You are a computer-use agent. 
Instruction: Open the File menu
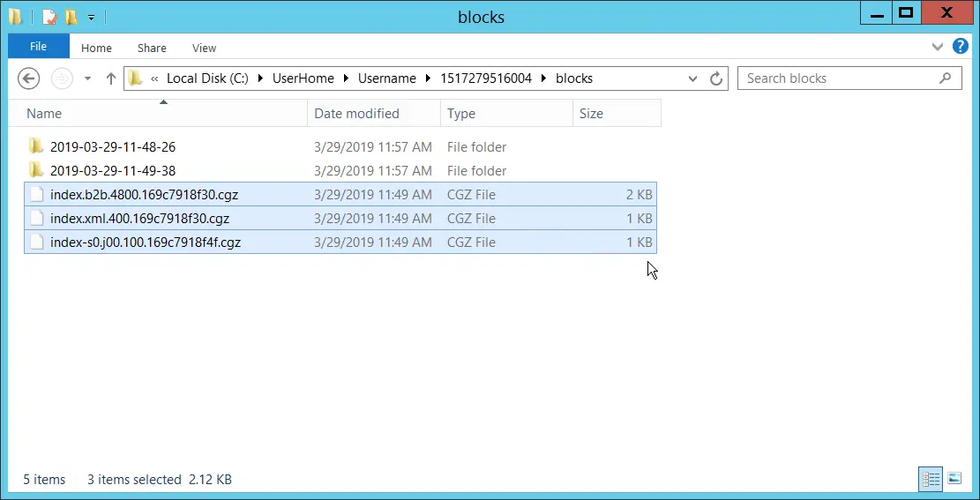coord(38,47)
